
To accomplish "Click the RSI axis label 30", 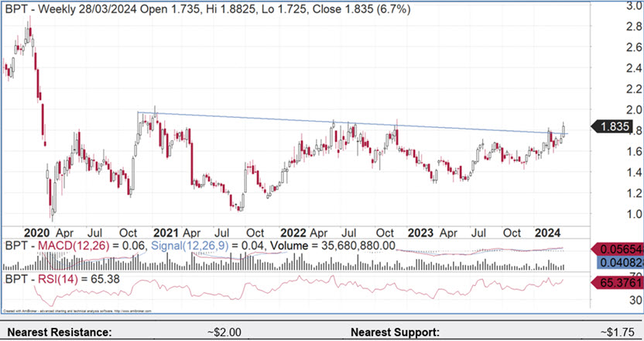I will (x=635, y=300).
